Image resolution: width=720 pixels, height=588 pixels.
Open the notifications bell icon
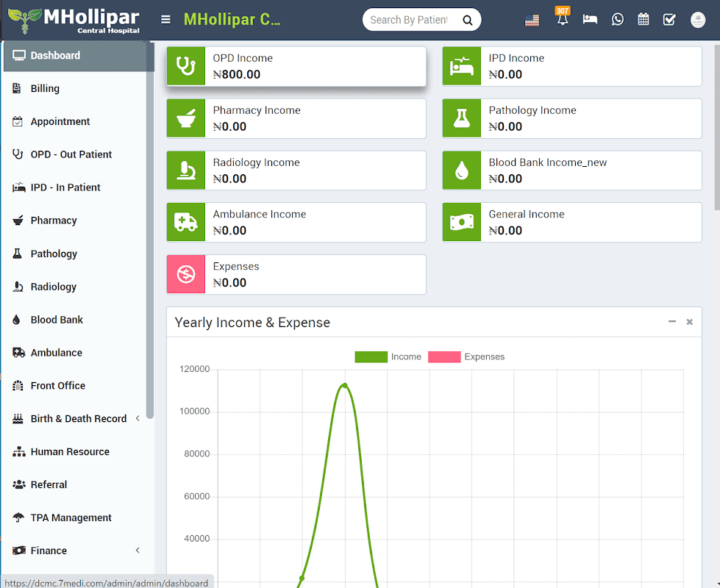563,18
